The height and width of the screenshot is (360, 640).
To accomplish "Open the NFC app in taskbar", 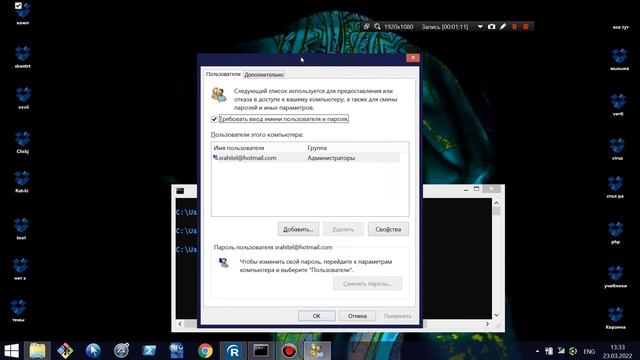I will pyautogui.click(x=177, y=351).
